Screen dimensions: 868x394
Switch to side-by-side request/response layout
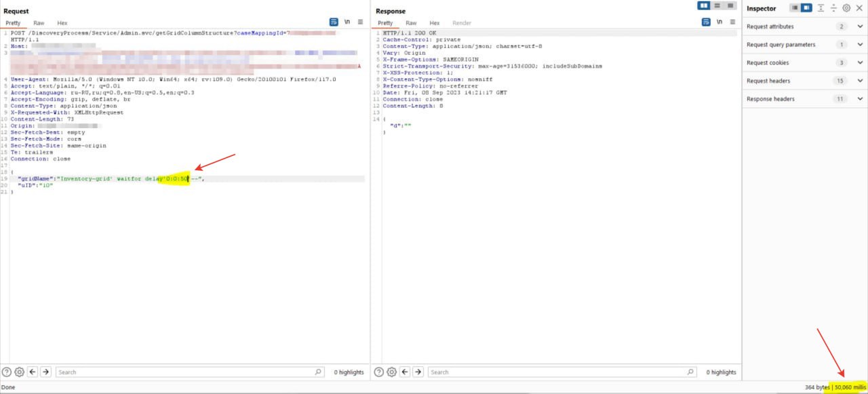pos(704,5)
